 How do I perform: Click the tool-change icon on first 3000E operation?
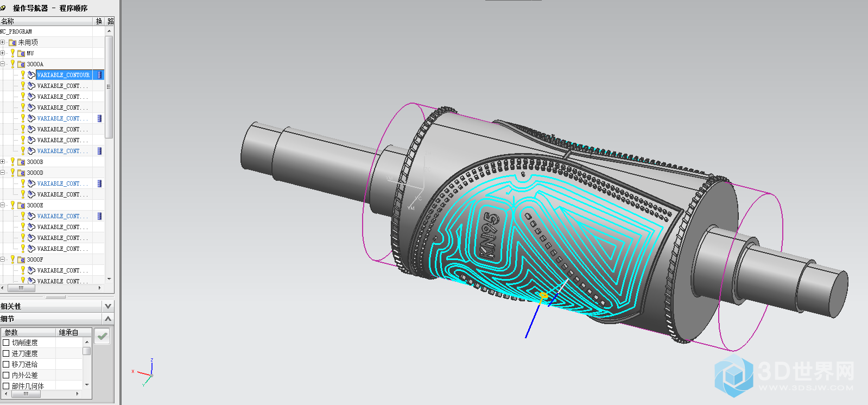coord(99,216)
